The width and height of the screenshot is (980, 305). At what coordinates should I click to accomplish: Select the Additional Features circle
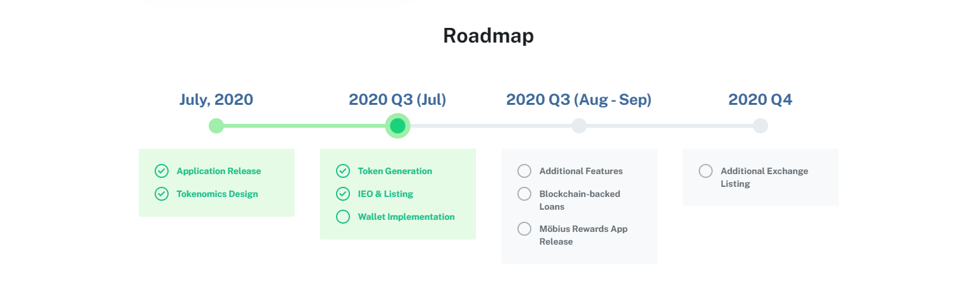coord(524,171)
